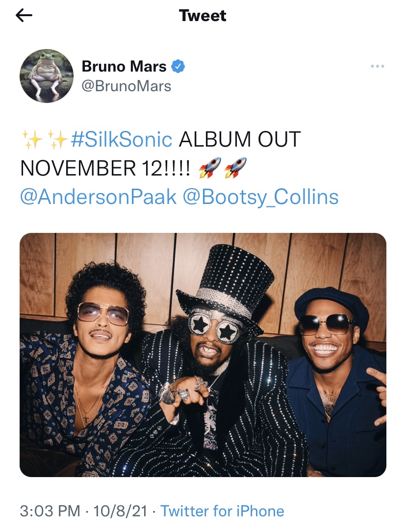Tap the 10/8/21 date

[x=121, y=511]
